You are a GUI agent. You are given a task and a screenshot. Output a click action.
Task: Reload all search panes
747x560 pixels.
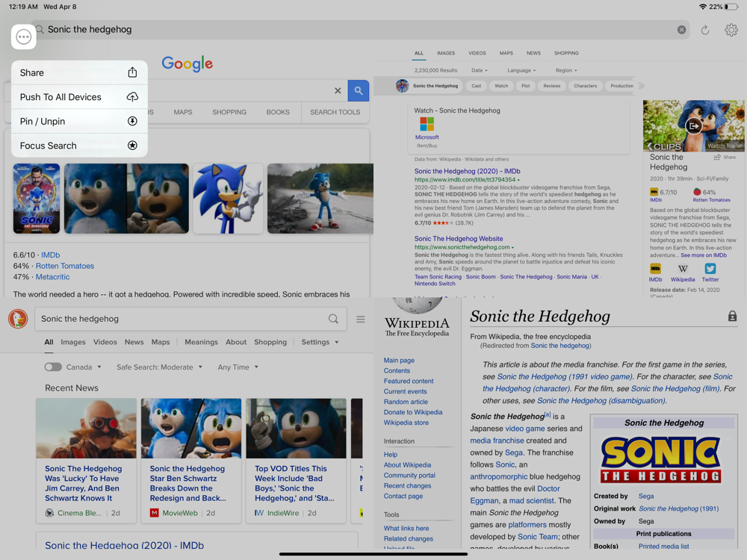click(x=705, y=30)
